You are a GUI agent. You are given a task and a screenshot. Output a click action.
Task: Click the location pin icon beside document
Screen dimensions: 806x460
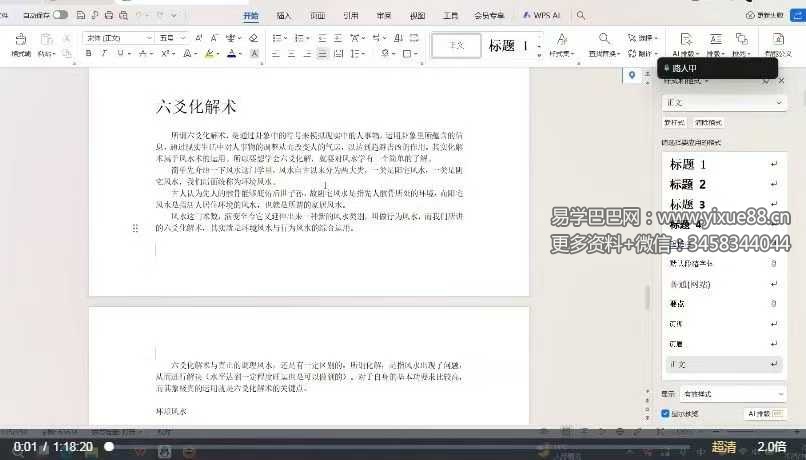click(x=632, y=75)
